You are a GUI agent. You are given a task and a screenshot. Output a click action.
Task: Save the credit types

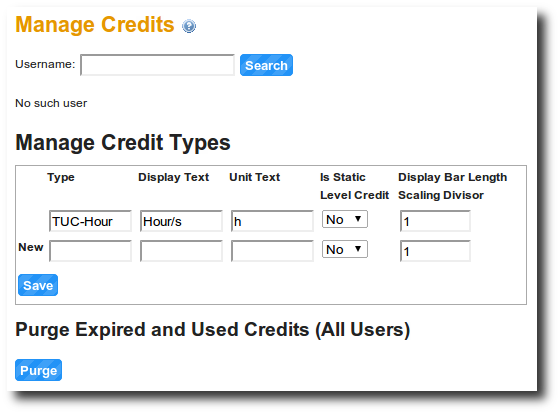click(38, 285)
